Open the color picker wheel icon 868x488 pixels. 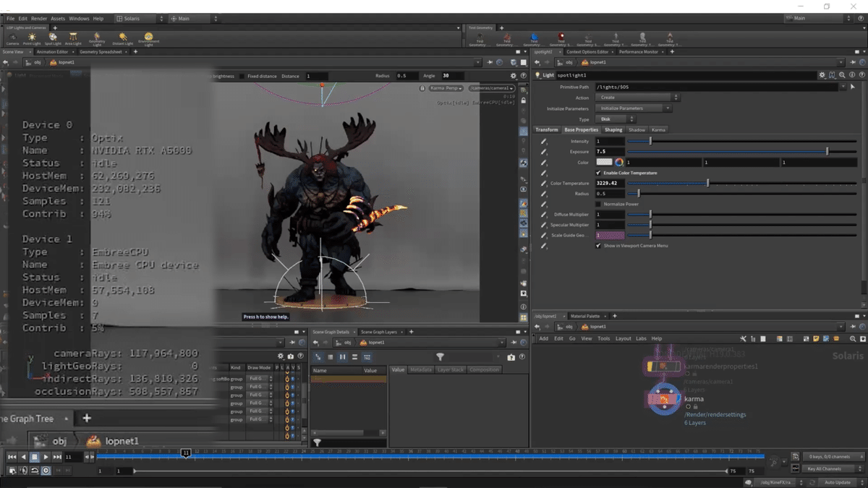[619, 163]
